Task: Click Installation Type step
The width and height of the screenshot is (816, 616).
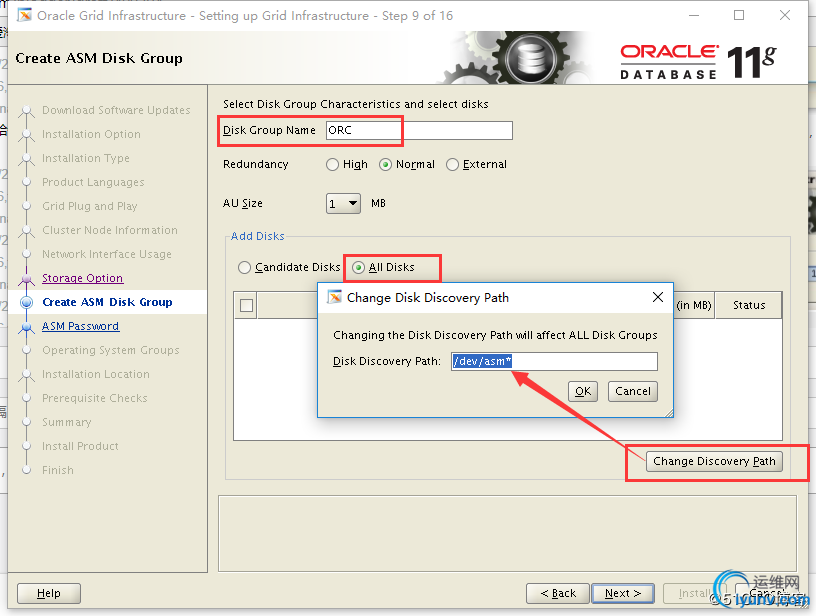Action: (x=86, y=158)
